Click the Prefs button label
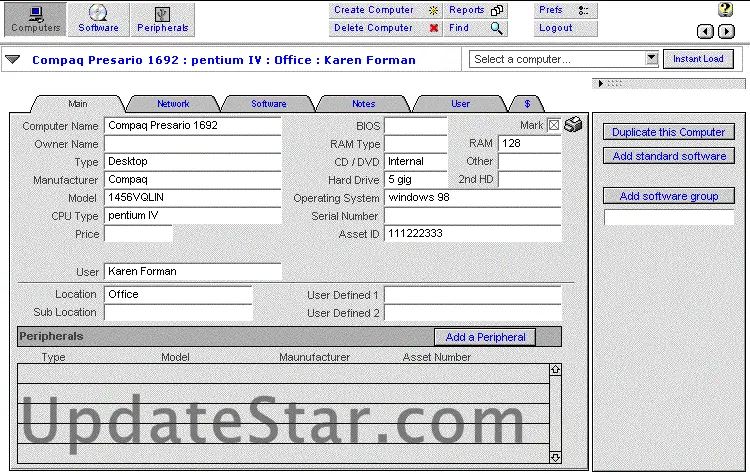The width and height of the screenshot is (750, 474). point(551,10)
